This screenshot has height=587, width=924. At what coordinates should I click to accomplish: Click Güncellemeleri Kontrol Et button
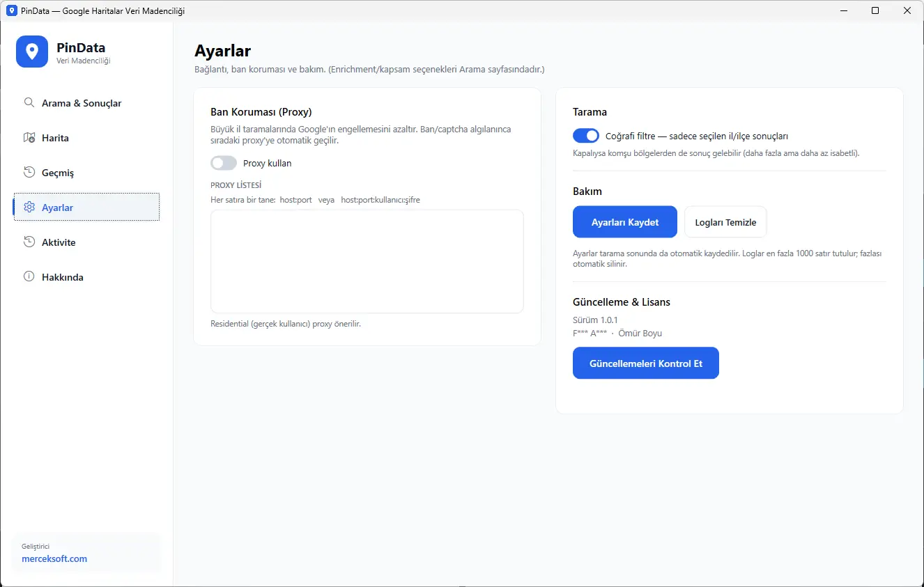646,363
